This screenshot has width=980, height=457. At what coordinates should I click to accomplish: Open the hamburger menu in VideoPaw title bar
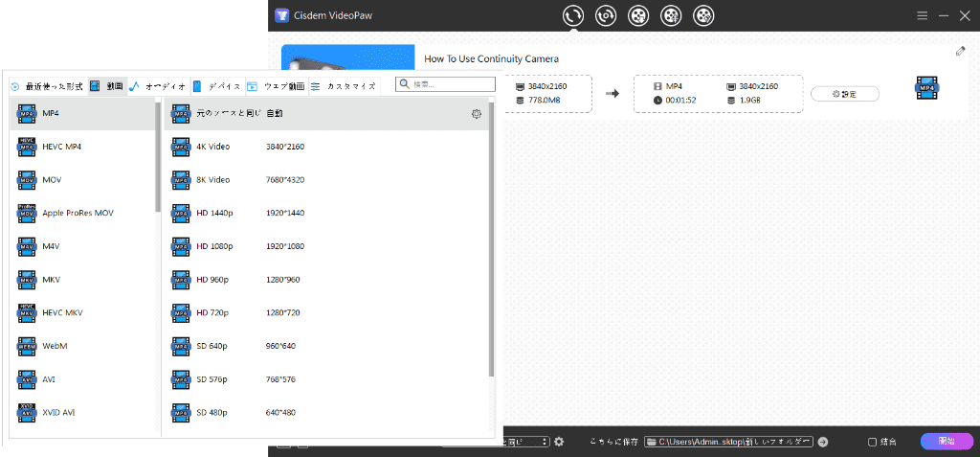(x=923, y=15)
